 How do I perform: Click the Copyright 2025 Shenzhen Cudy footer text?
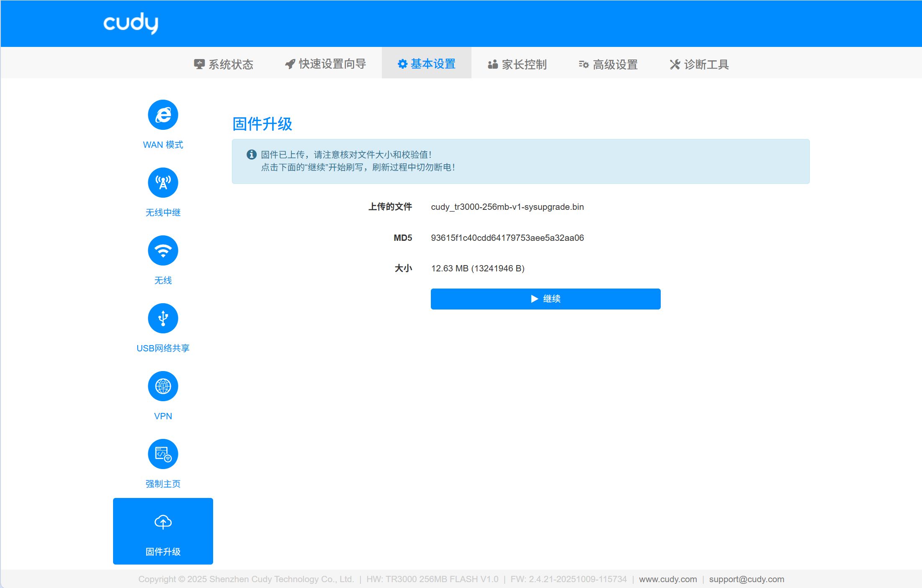[x=246, y=579]
